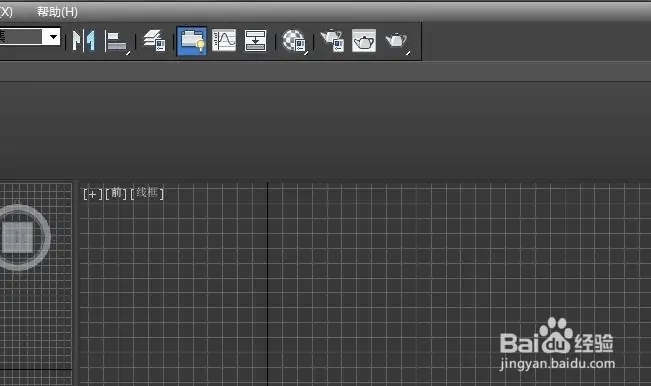This screenshot has height=386, width=651.
Task: Click the [线框] wireframe shading label
Action: (147, 193)
